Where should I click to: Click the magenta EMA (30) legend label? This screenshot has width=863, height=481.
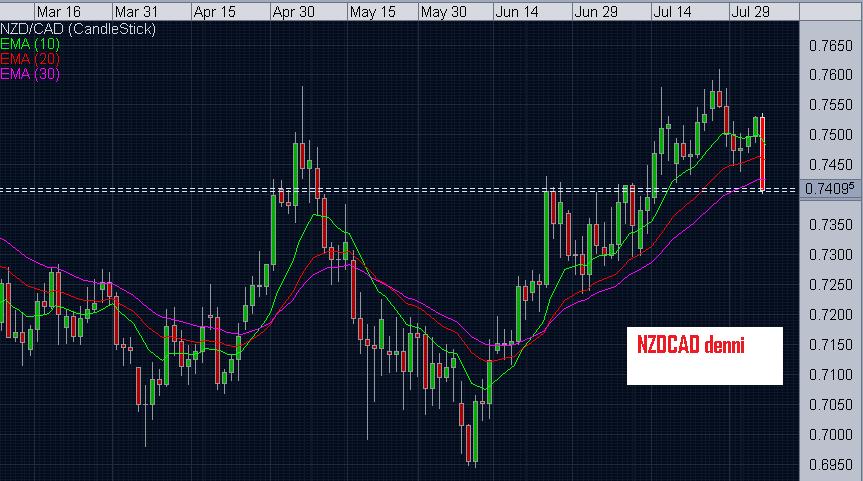30,74
